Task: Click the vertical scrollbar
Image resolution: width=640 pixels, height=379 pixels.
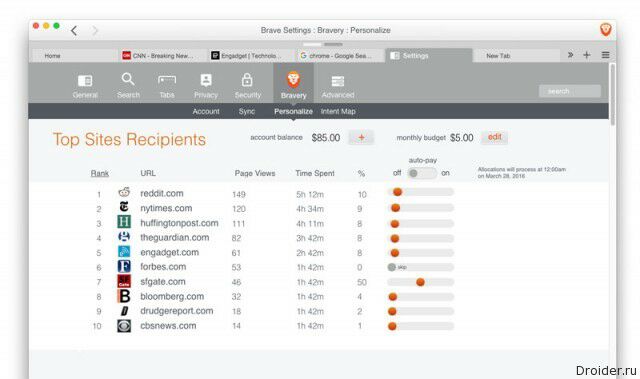Action: pos(612,95)
